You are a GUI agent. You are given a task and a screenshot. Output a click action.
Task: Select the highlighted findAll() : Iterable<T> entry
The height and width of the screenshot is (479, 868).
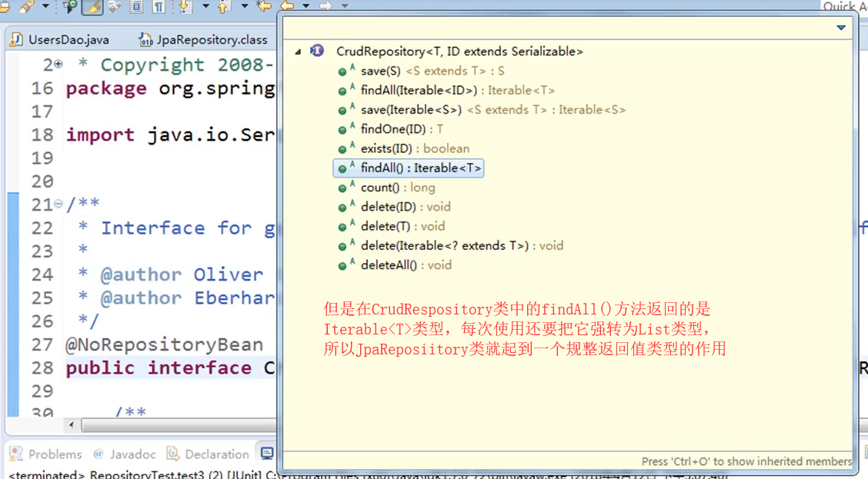tap(409, 168)
